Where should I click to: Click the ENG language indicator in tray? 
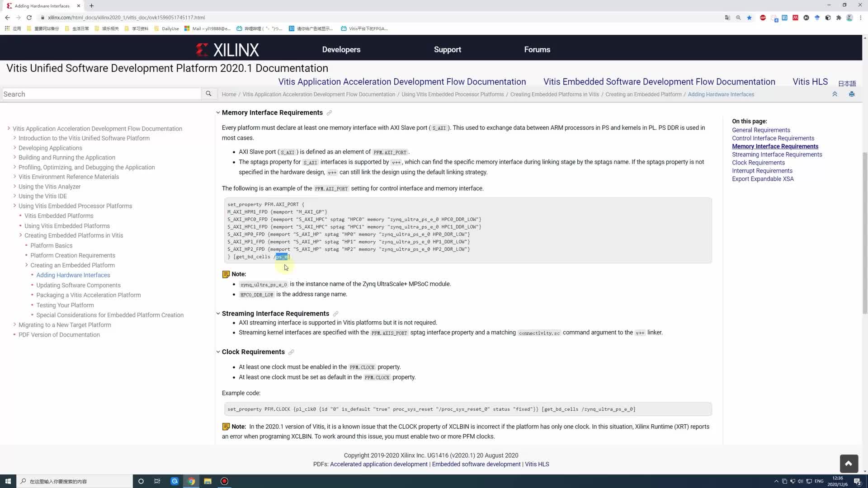pyautogui.click(x=819, y=481)
